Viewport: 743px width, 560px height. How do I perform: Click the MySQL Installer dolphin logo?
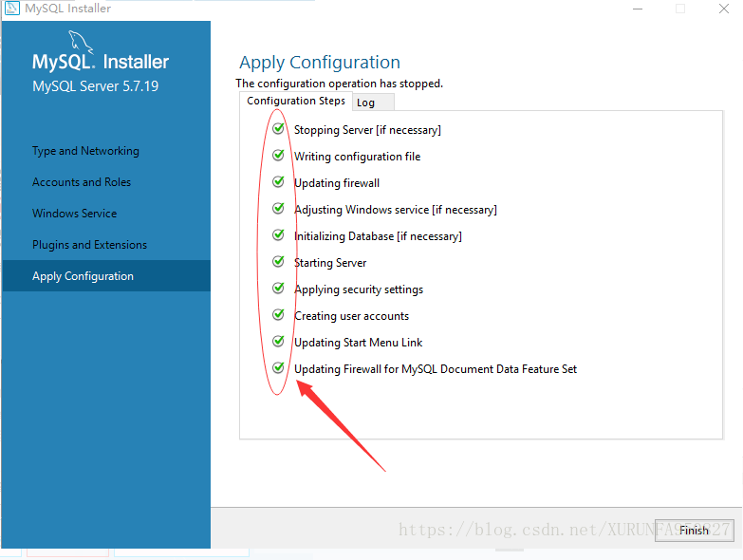click(82, 42)
